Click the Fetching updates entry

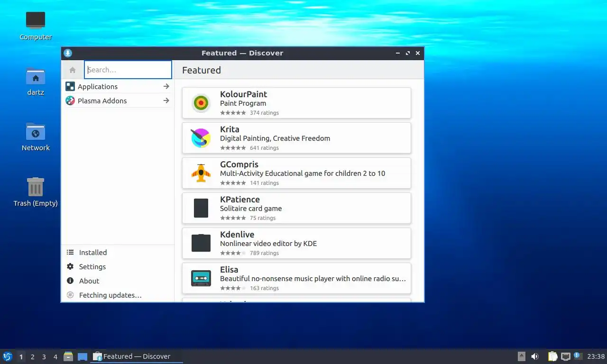click(118, 295)
